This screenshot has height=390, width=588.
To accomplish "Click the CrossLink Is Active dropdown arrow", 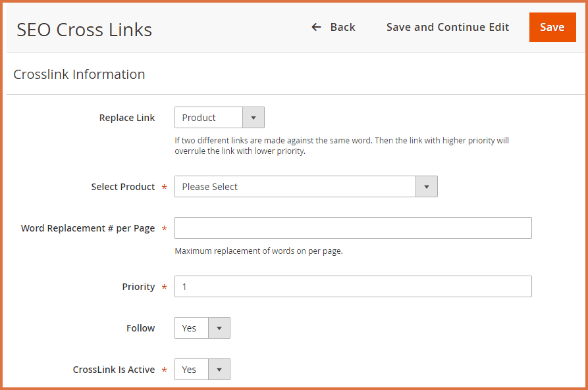I will tap(219, 370).
